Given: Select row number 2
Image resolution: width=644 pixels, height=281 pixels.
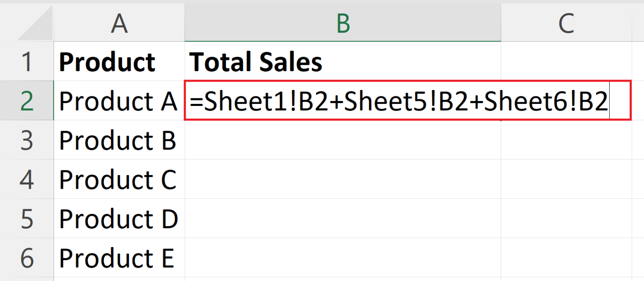Looking at the screenshot, I should [26, 101].
